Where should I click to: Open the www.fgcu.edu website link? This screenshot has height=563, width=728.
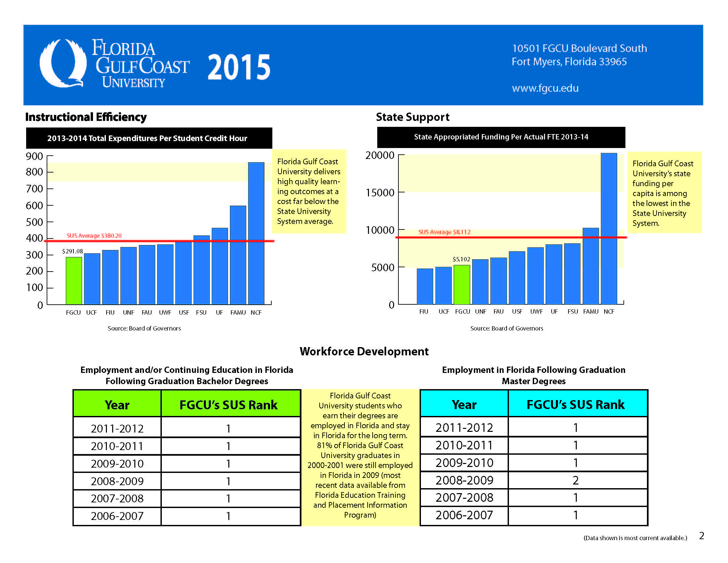pyautogui.click(x=545, y=88)
